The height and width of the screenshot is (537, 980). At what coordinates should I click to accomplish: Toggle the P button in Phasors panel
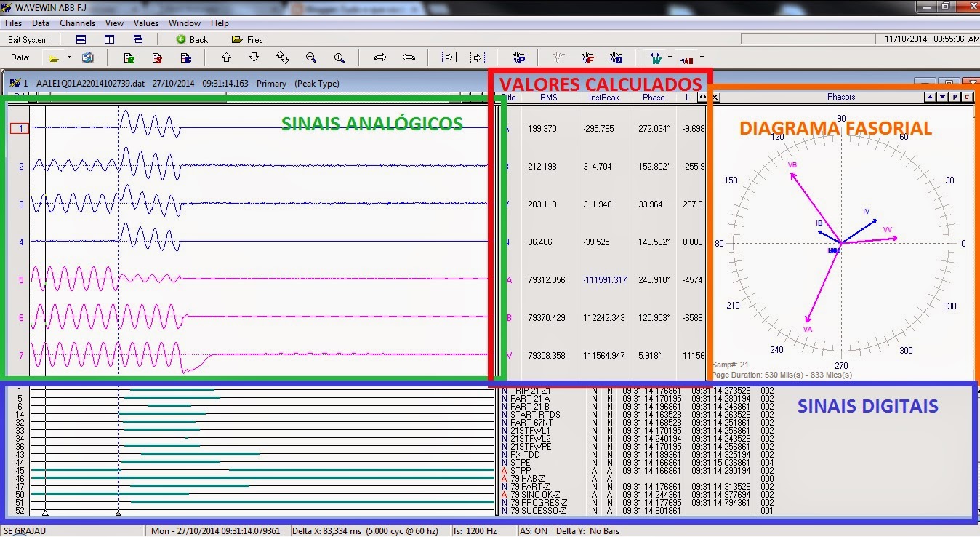click(x=955, y=97)
